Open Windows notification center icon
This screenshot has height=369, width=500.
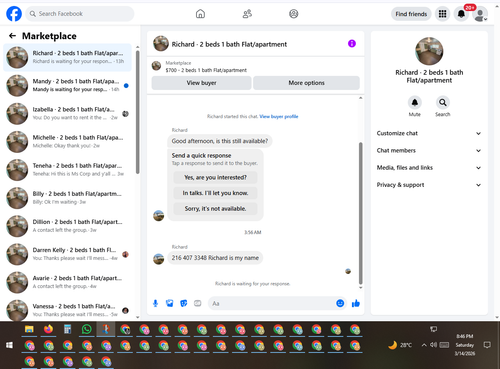click(x=487, y=345)
